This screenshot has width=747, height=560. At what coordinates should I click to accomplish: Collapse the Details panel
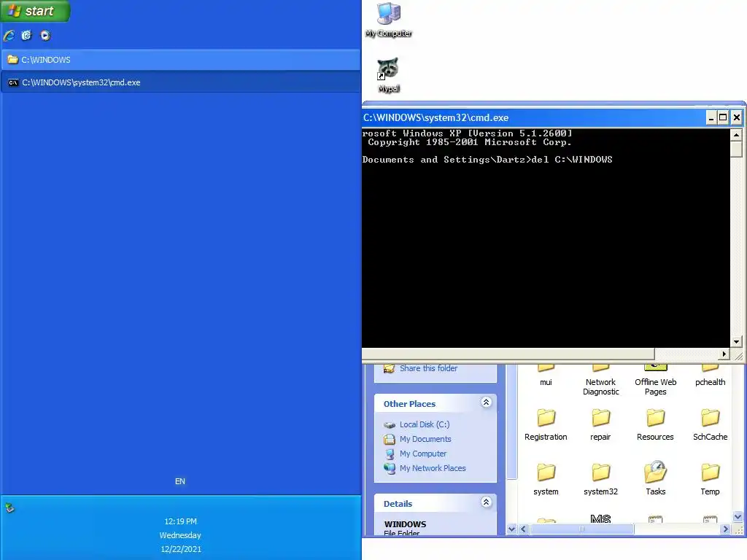(486, 502)
